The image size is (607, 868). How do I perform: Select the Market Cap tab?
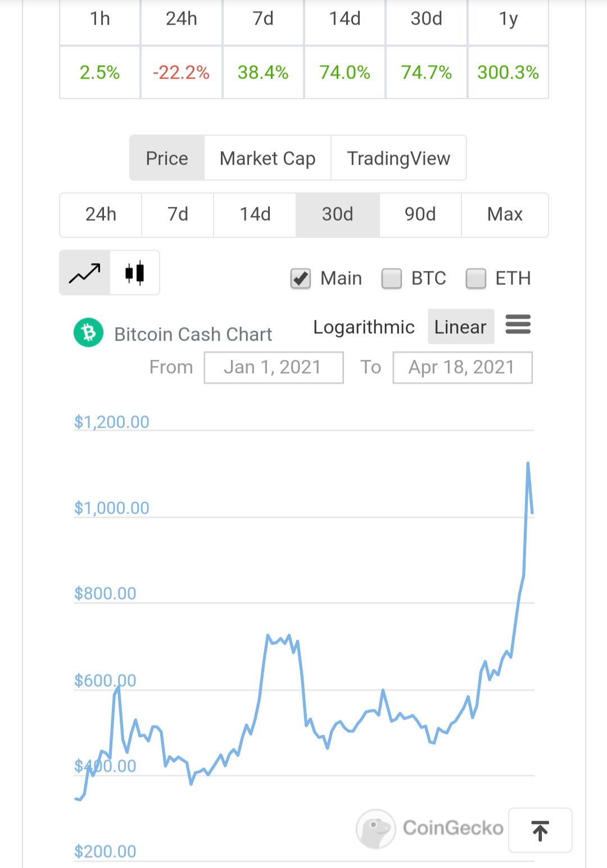point(268,158)
